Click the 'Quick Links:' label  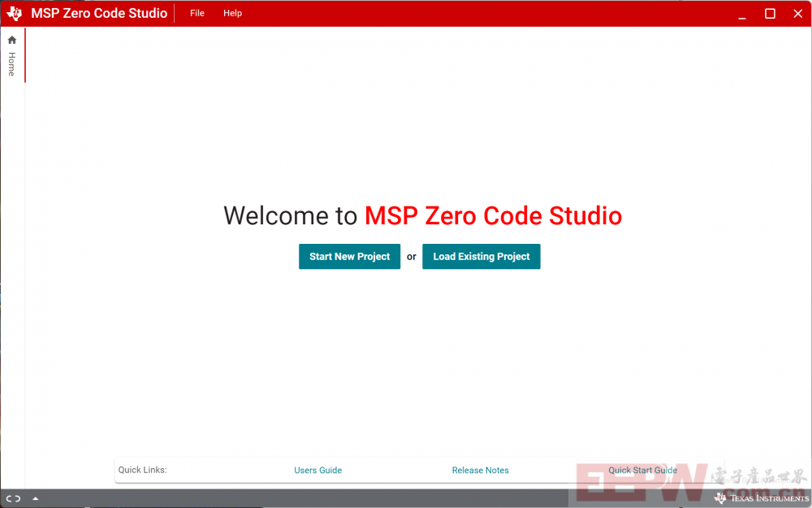tap(142, 470)
